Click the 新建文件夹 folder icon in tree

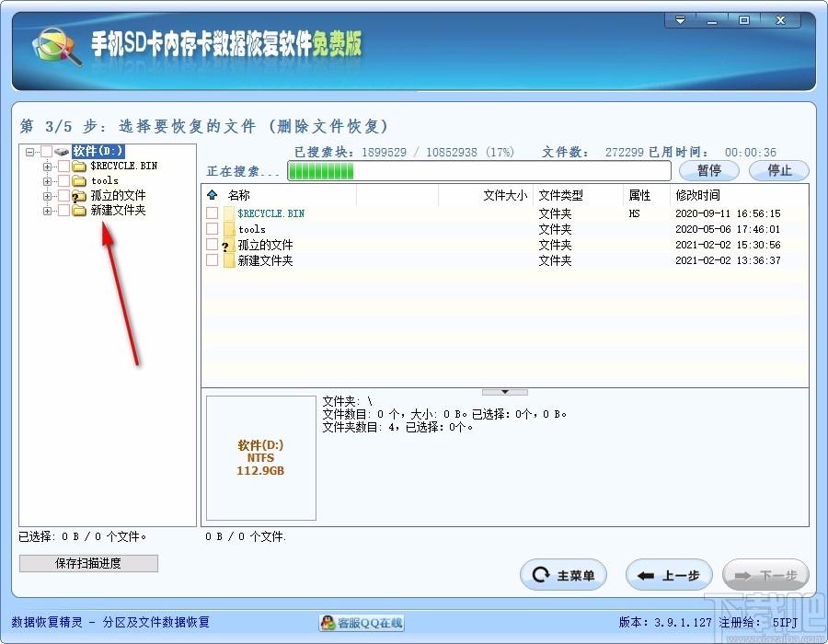click(79, 211)
